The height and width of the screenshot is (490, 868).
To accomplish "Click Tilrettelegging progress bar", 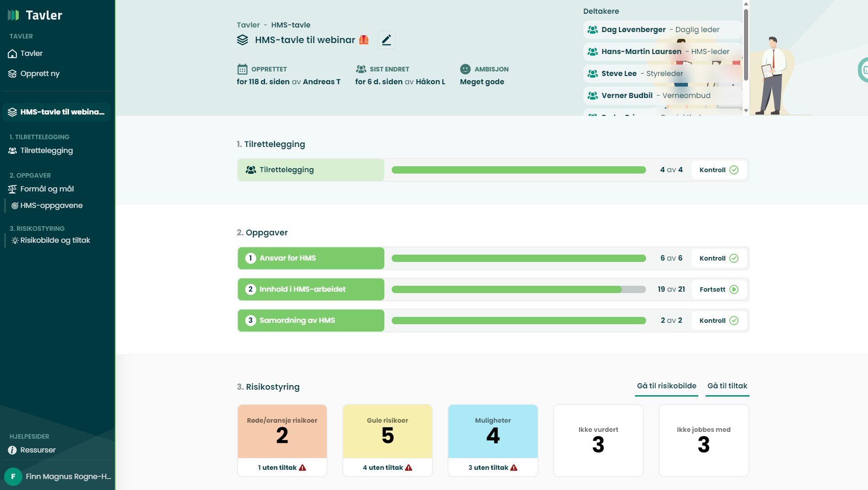I will pos(518,170).
